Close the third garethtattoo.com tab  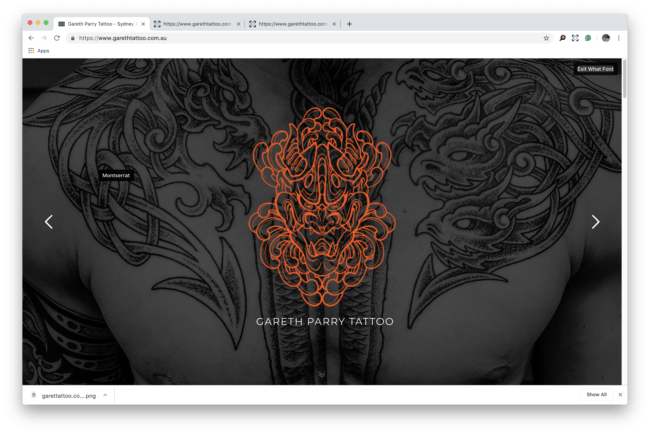(334, 24)
